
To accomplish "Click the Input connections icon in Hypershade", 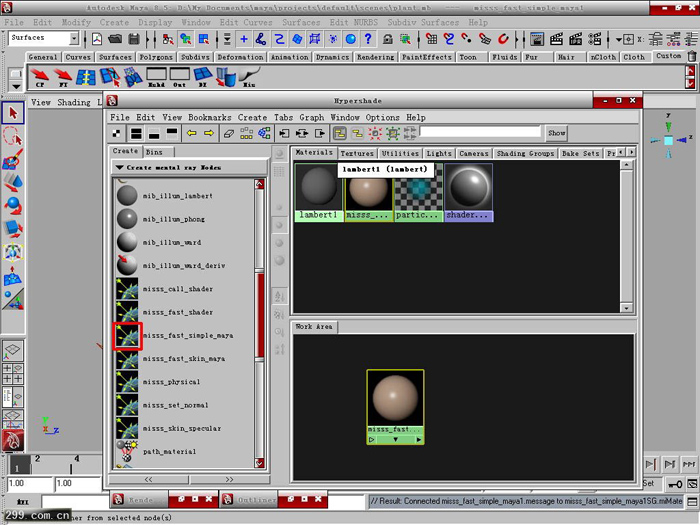I will [284, 133].
